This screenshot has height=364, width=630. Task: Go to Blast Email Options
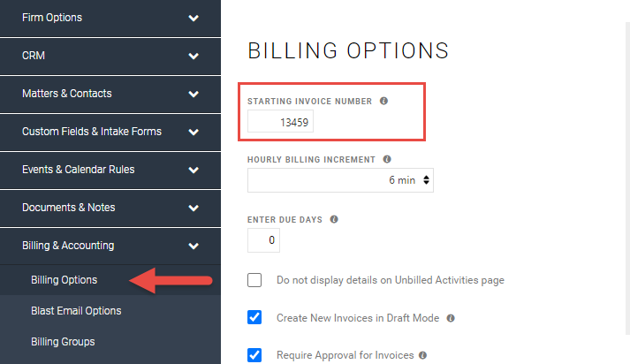tap(76, 311)
